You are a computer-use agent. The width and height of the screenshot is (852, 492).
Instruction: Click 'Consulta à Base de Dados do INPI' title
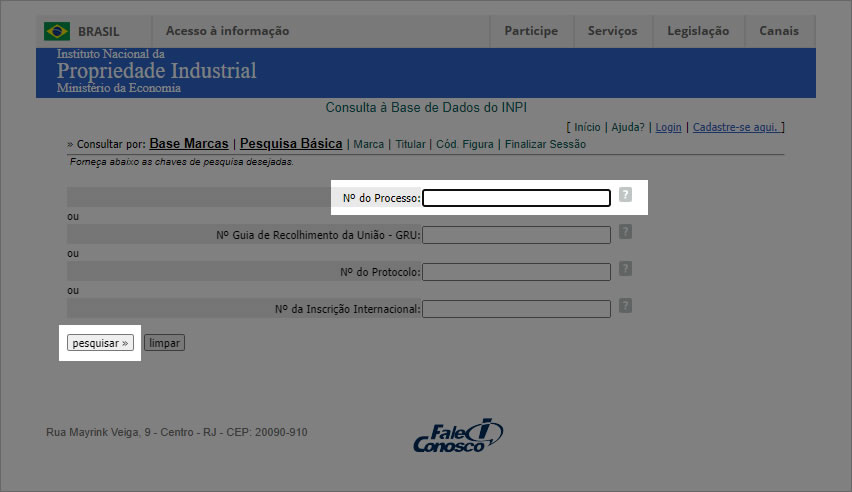(x=426, y=108)
